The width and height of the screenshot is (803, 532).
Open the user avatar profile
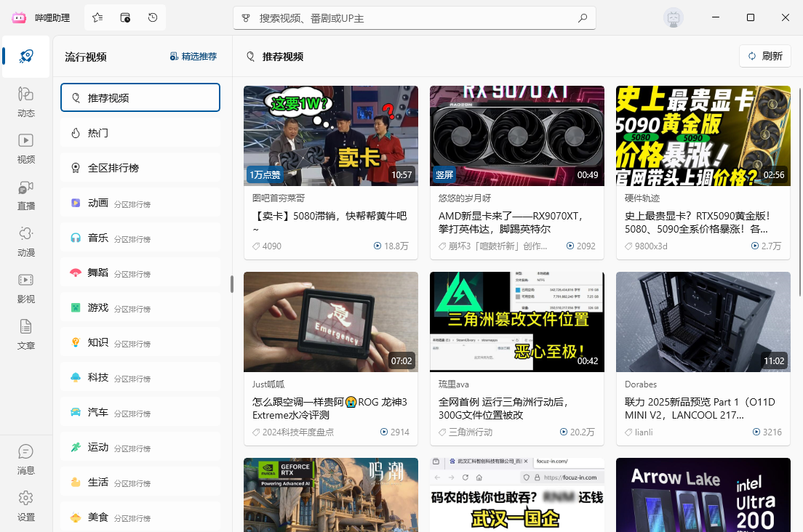[x=674, y=18]
